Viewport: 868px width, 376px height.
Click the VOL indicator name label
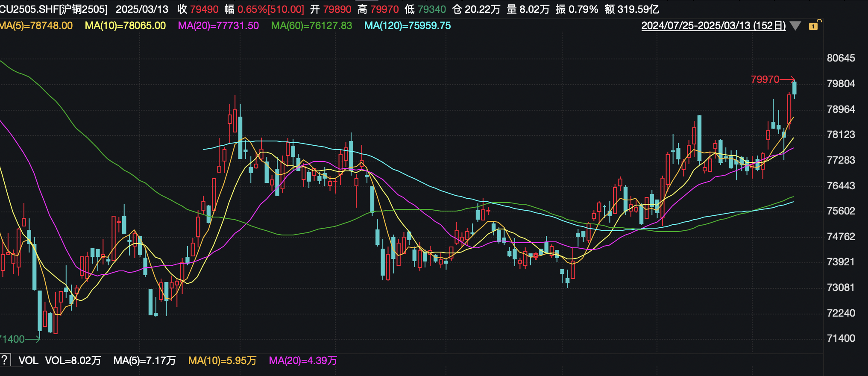(x=28, y=361)
